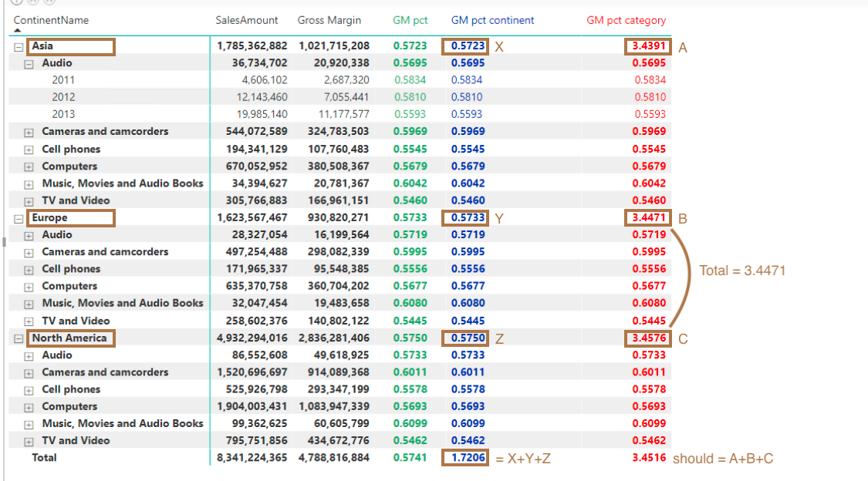Select the 2012 year row label
The width and height of the screenshot is (868, 481).
(63, 97)
